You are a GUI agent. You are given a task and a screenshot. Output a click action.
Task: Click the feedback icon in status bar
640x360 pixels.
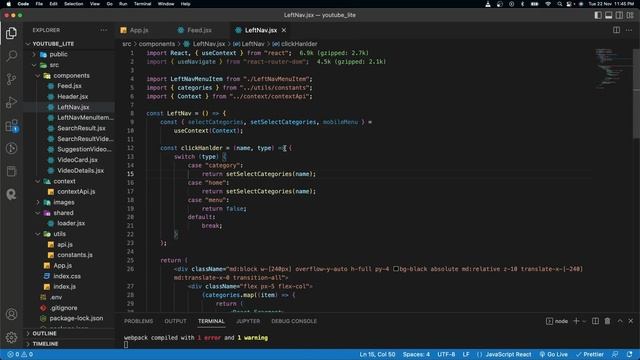pos(615,354)
